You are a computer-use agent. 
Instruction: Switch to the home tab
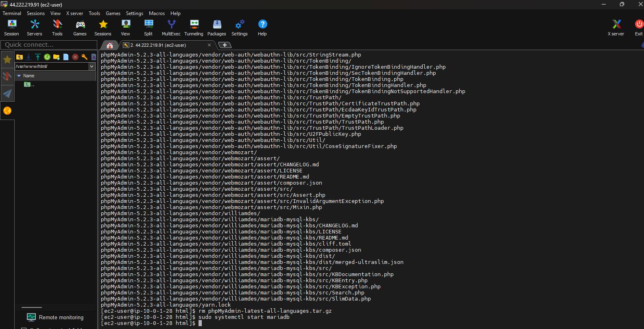click(x=109, y=45)
